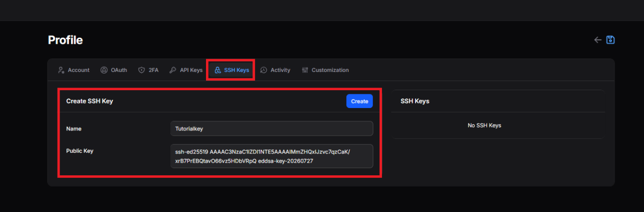The image size is (644, 212).
Task: Switch to the OAuth tab
Action: (114, 70)
